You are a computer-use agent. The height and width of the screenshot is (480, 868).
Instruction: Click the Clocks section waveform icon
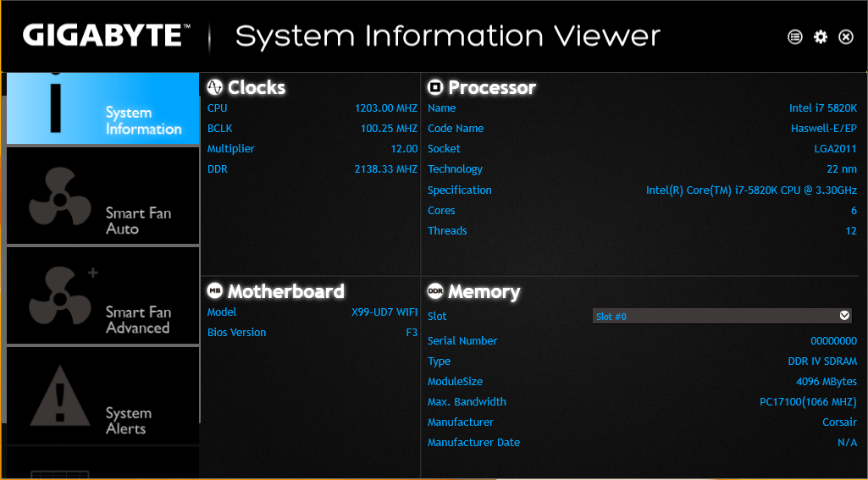(x=215, y=87)
